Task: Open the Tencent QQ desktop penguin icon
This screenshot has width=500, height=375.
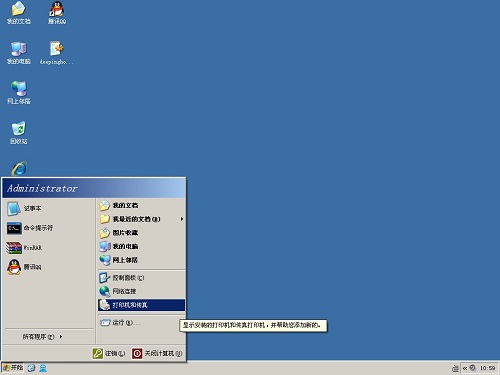Action: click(57, 13)
